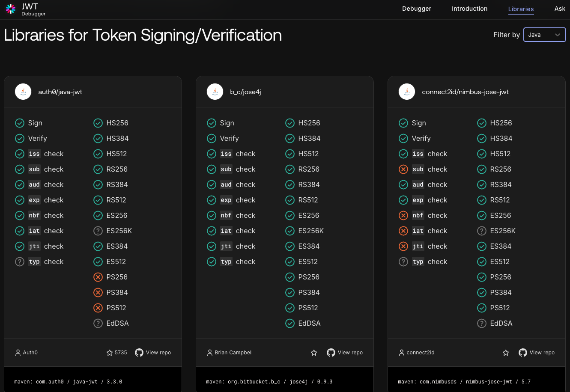Click the red X icon beside sub check in nimbus-jose-jwt
The height and width of the screenshot is (392, 570).
tap(403, 169)
